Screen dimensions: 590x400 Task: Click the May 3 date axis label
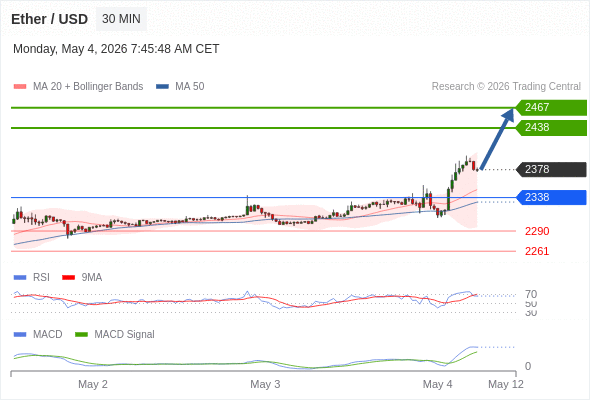click(x=265, y=384)
